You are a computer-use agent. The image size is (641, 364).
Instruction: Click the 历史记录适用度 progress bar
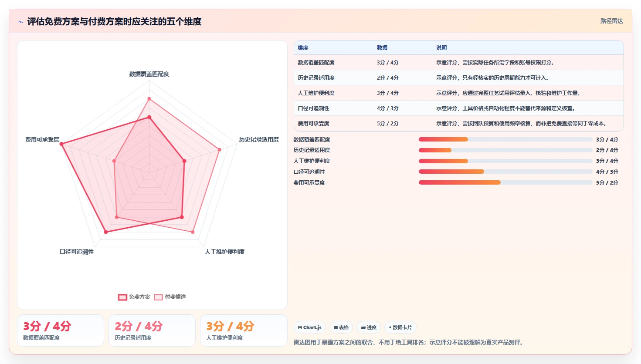505,150
